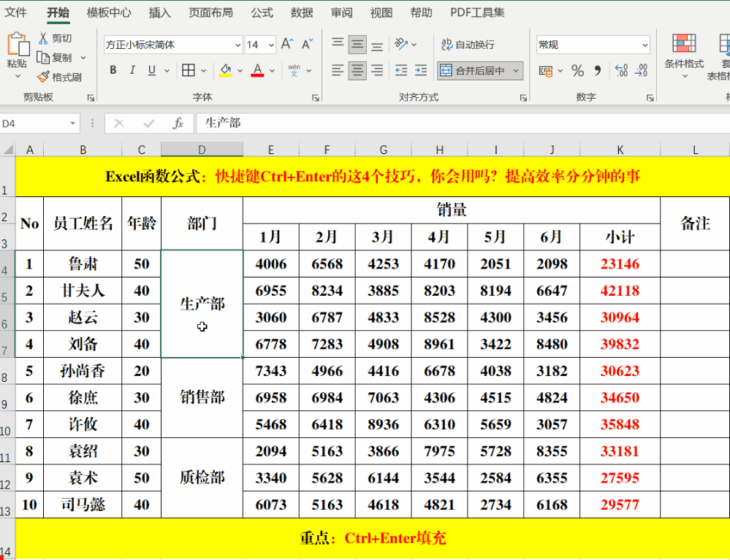This screenshot has width=730, height=560.
Task: Toggle center horizontal alignment
Action: [357, 70]
